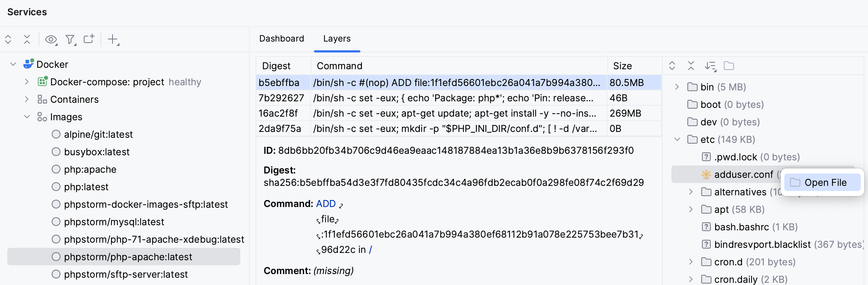Select the busybox:latest radio button
Image resolution: width=868 pixels, height=285 pixels.
(x=56, y=152)
